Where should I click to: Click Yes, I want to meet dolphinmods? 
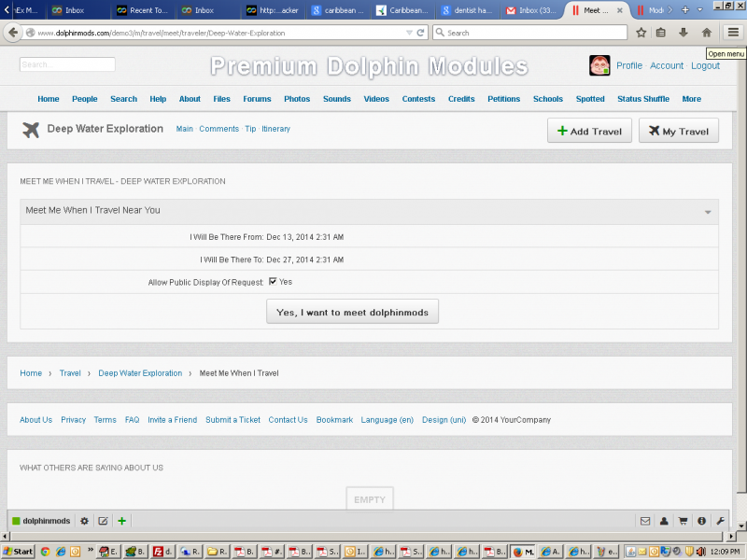352,312
